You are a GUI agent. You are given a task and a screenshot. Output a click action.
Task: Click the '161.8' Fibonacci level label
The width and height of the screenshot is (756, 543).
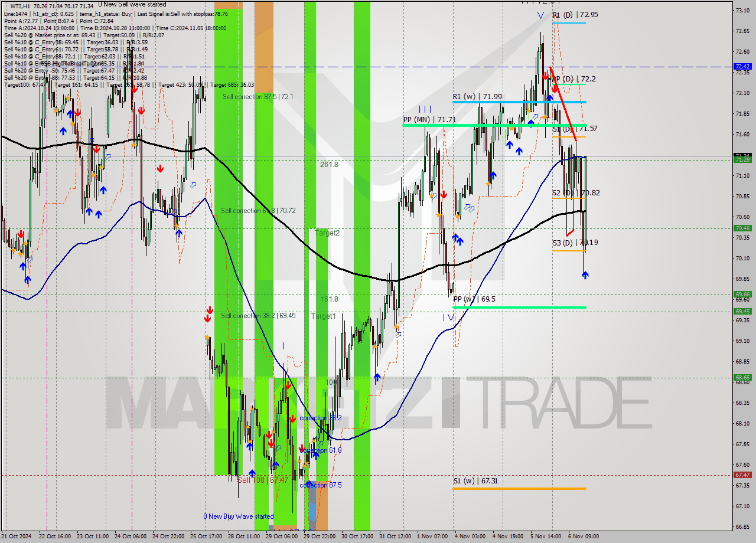329,299
